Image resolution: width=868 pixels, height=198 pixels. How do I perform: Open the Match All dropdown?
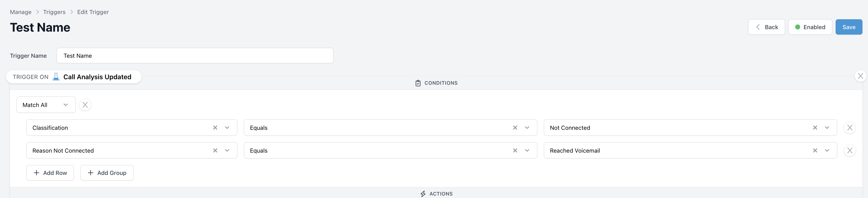coord(46,105)
